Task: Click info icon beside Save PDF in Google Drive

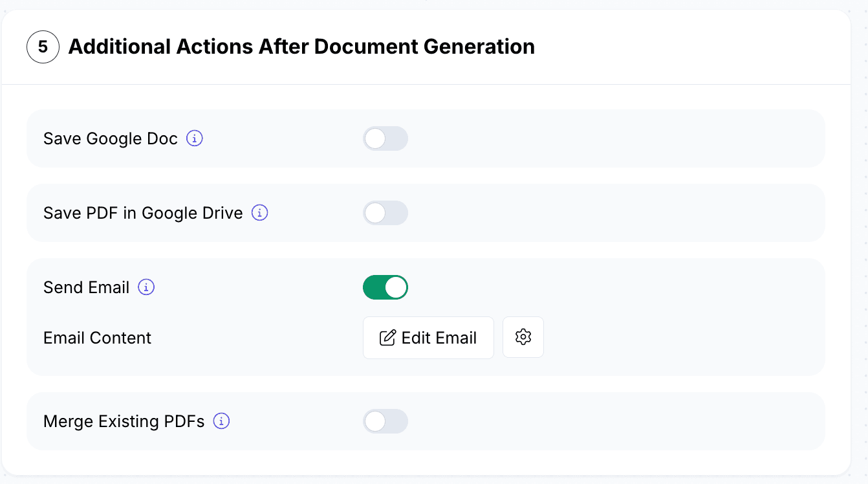Action: tap(260, 213)
